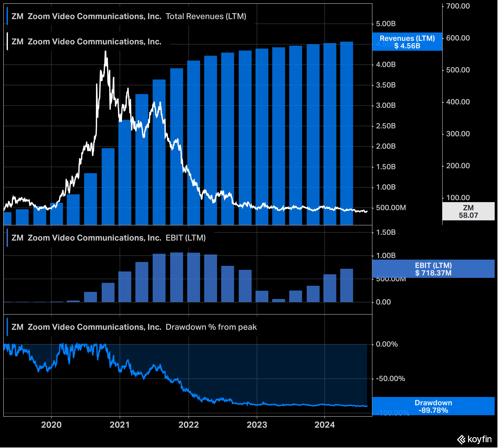498x448 pixels.
Task: Click the 500.00M revenue axis label
Action: (391, 208)
